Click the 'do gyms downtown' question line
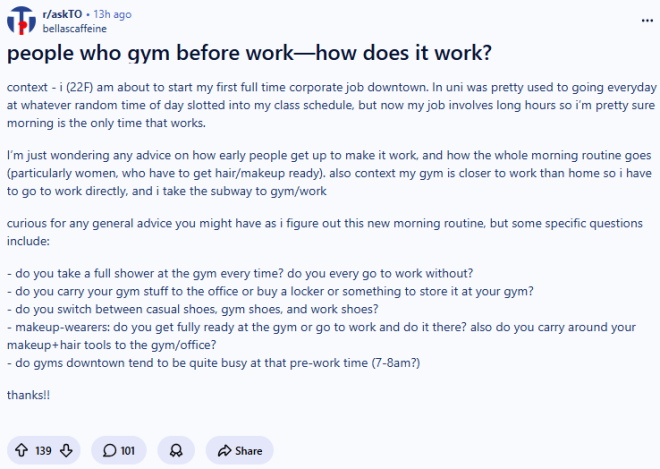 pos(213,363)
